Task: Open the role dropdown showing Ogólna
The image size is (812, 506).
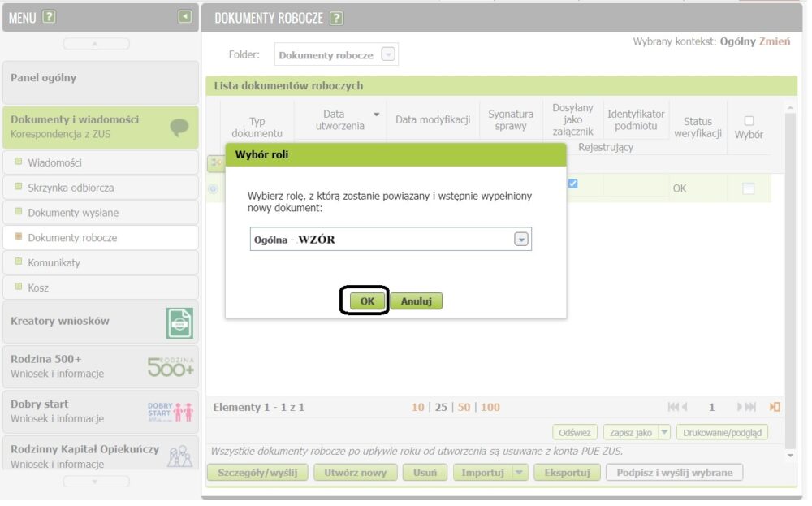Action: [521, 239]
